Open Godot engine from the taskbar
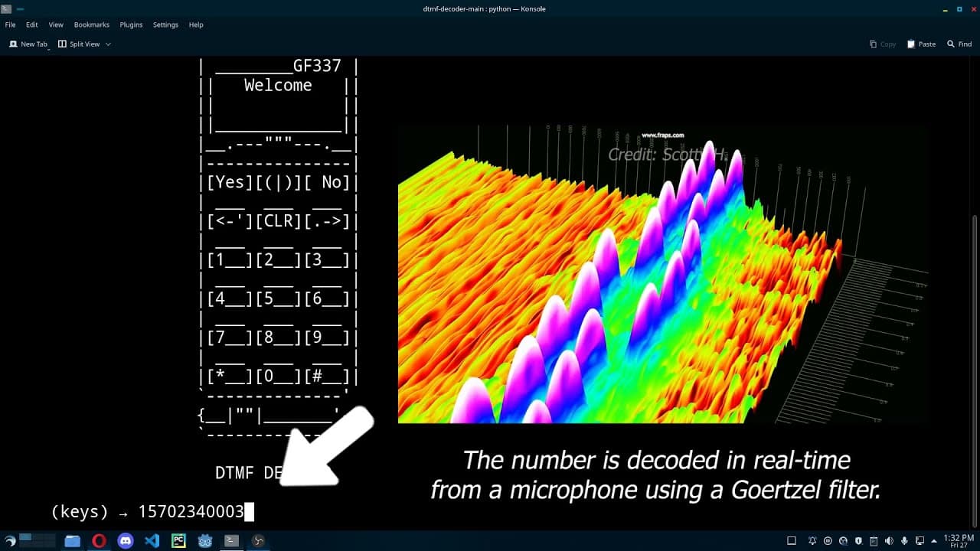Screen dimensions: 980x551 (x=205, y=541)
